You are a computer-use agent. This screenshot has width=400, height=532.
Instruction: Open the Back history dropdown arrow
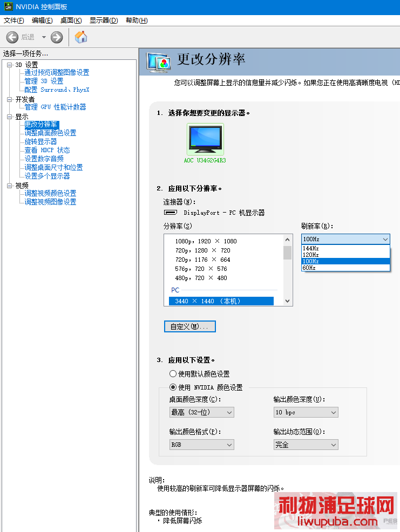point(44,37)
